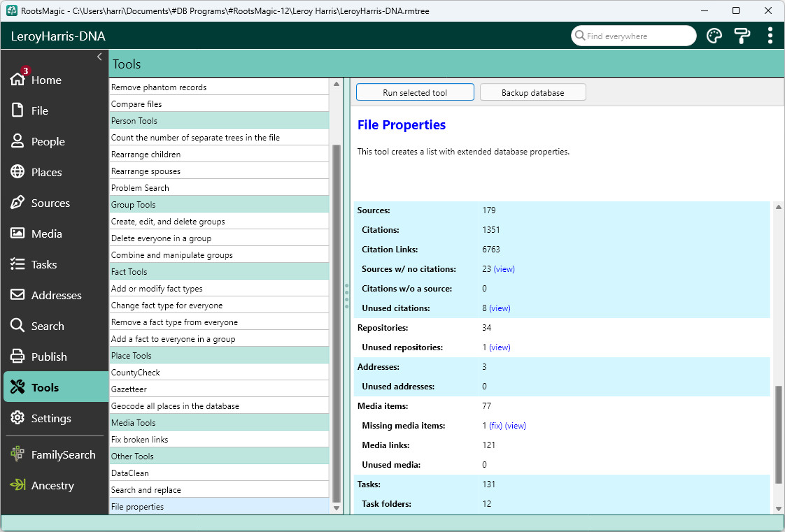Select Rearrange spouses tool
The image size is (785, 532).
click(x=219, y=171)
